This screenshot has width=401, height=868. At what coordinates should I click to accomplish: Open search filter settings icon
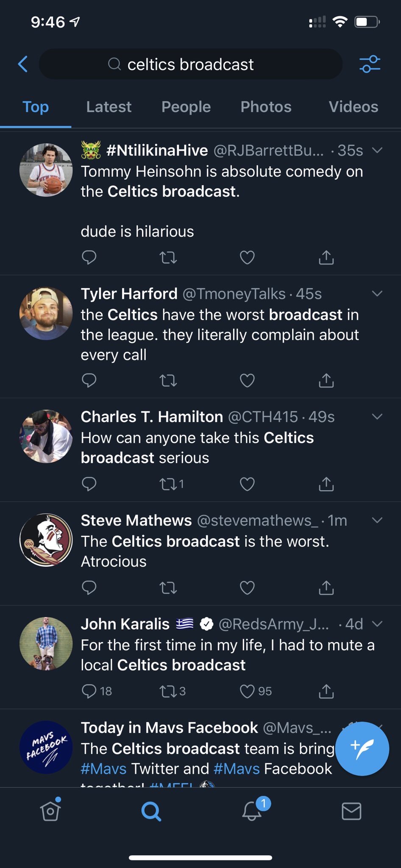tap(370, 64)
